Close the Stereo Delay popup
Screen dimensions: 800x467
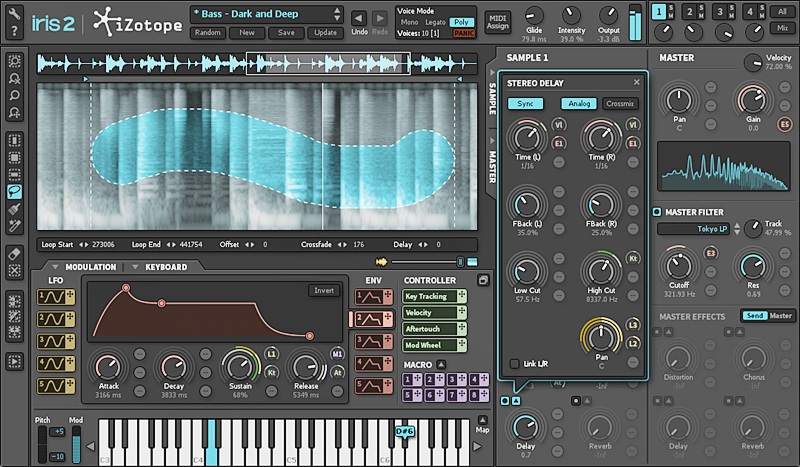click(x=636, y=82)
